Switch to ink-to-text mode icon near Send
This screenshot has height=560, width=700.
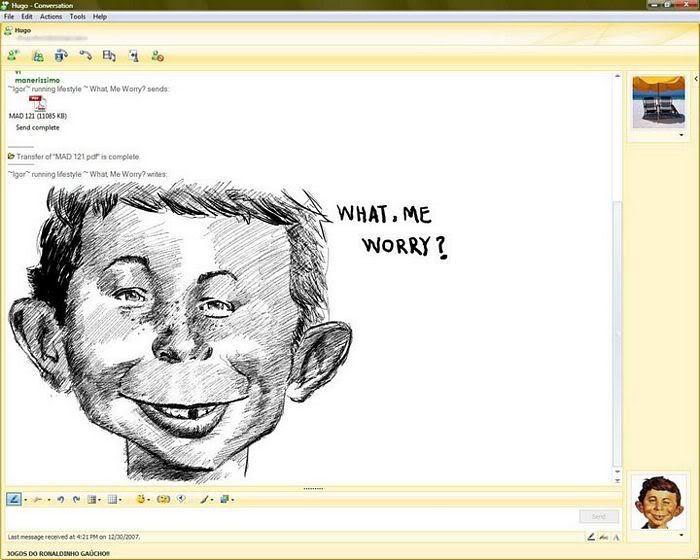tap(604, 537)
